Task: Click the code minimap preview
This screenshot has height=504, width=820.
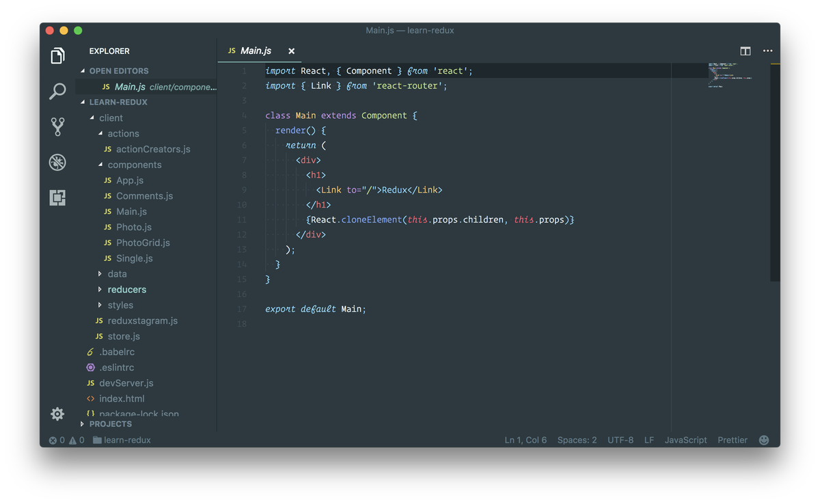Action: (730, 75)
